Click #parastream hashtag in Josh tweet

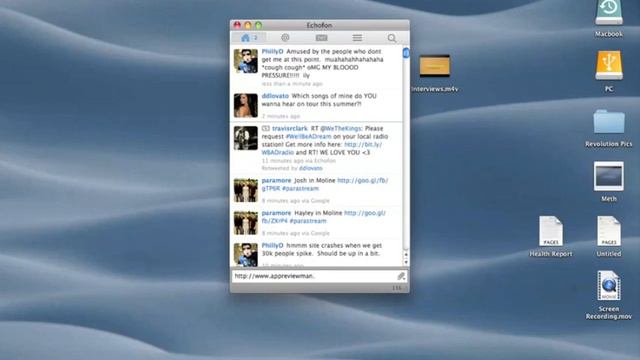point(300,189)
